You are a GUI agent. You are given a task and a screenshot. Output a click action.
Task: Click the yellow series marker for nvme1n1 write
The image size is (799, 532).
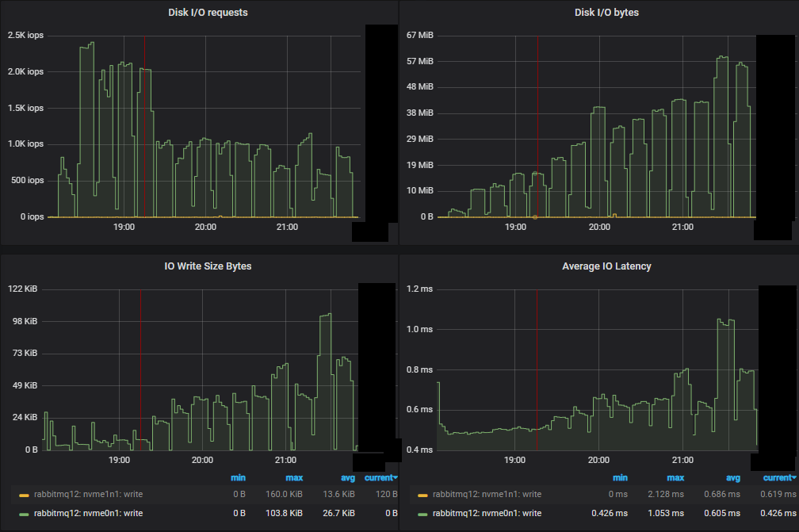coord(25,494)
